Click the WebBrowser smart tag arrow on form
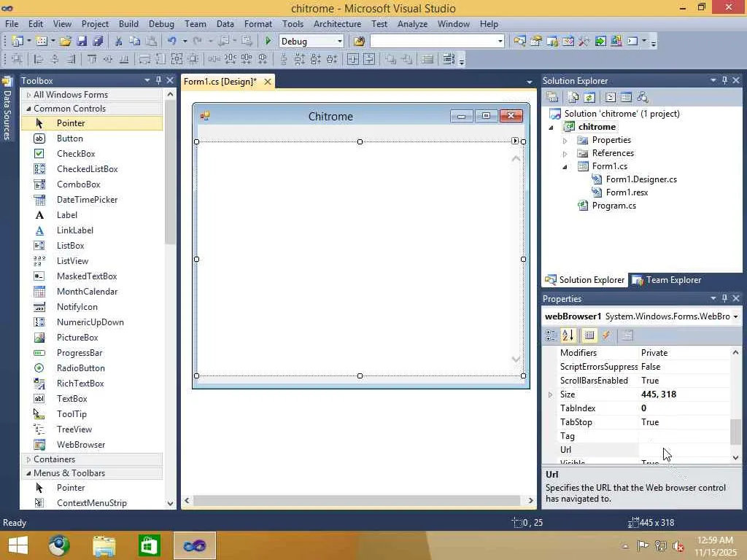 point(515,141)
